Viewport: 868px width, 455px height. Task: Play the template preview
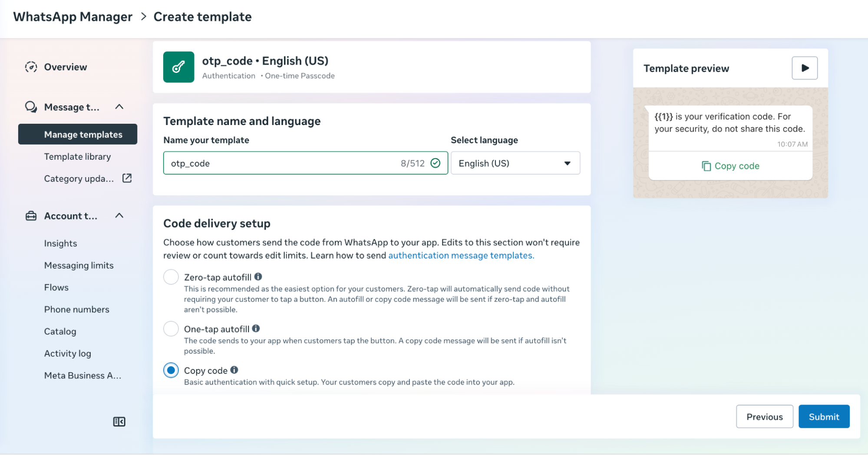point(805,68)
